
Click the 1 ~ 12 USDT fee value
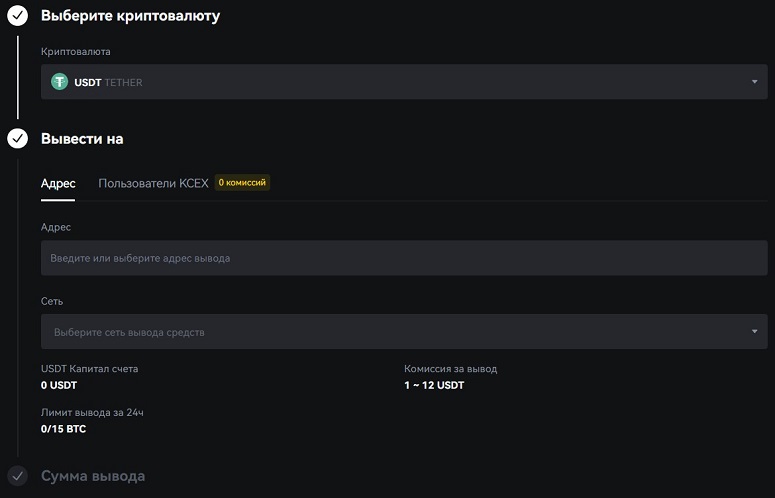(x=434, y=385)
